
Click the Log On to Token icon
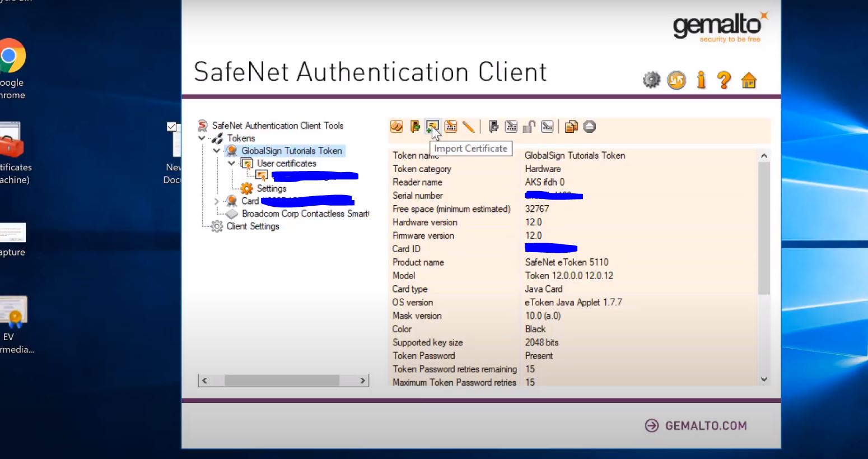coord(415,127)
